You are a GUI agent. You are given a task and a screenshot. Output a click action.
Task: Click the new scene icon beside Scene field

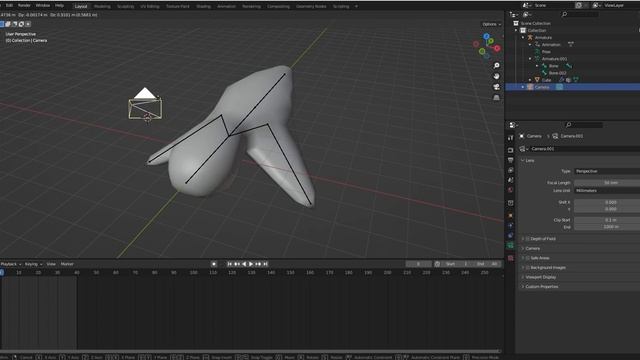[x=579, y=5]
